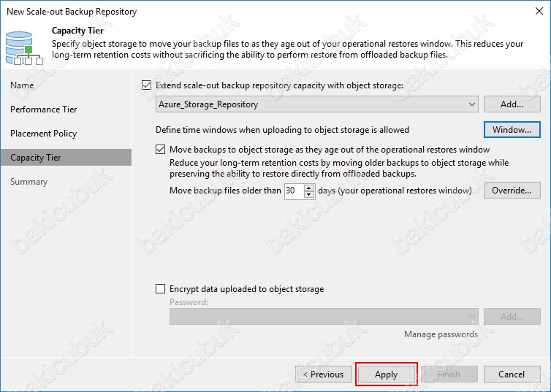Close the New Scale-out Backup Repository dialog

click(539, 11)
